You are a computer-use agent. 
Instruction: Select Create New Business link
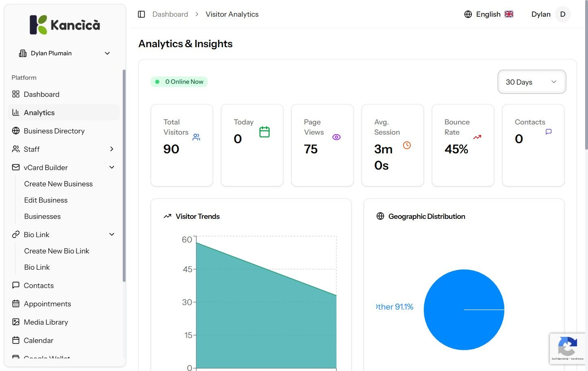(x=58, y=184)
